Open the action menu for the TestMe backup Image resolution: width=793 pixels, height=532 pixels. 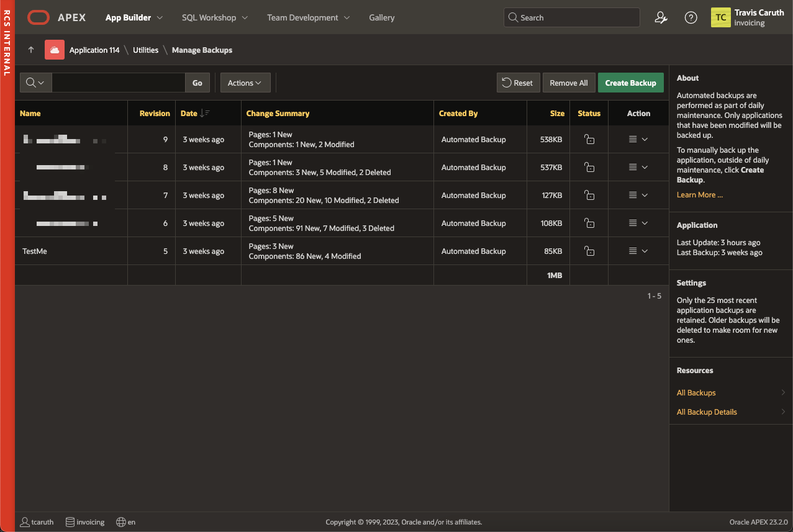(638, 251)
